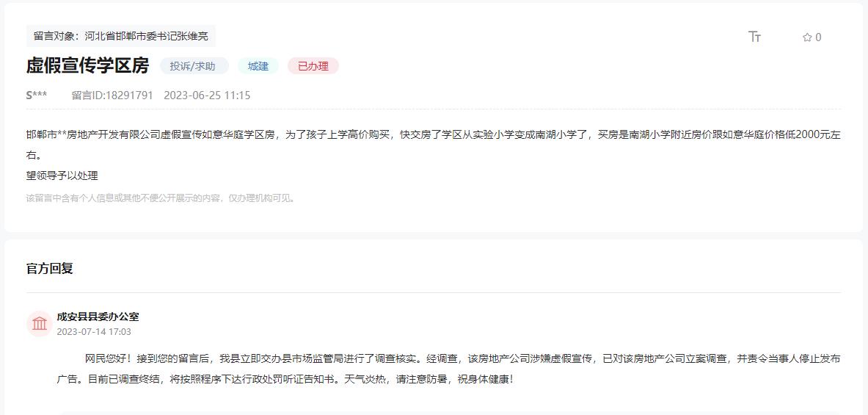Click the 已办理 status tag
The width and height of the screenshot is (868, 415).
coord(313,66)
